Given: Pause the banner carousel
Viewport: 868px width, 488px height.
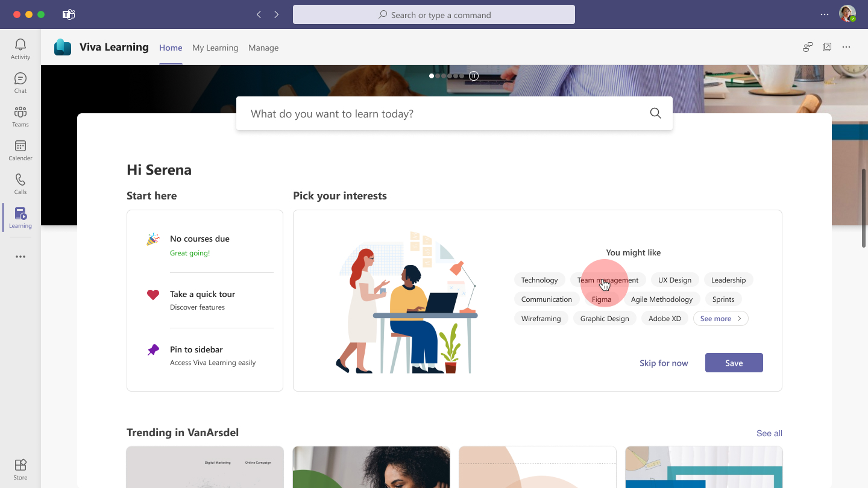Looking at the screenshot, I should (x=474, y=76).
